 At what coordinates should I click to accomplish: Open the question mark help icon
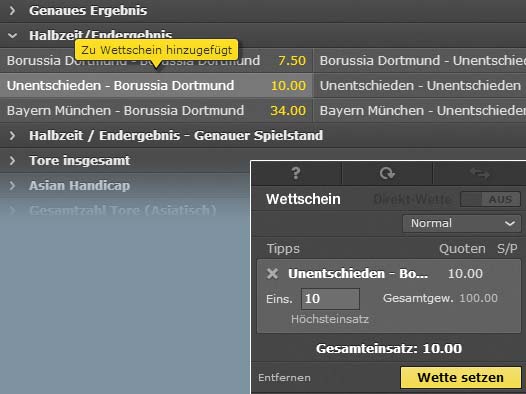[x=296, y=173]
